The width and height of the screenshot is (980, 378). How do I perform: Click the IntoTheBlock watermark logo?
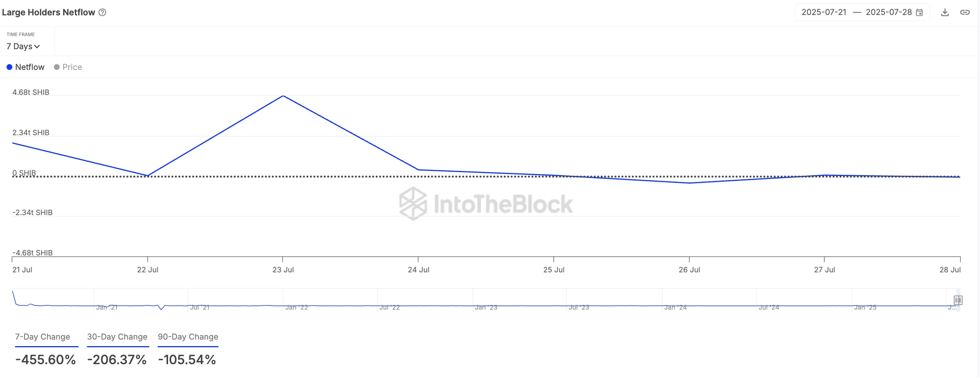[x=413, y=204]
